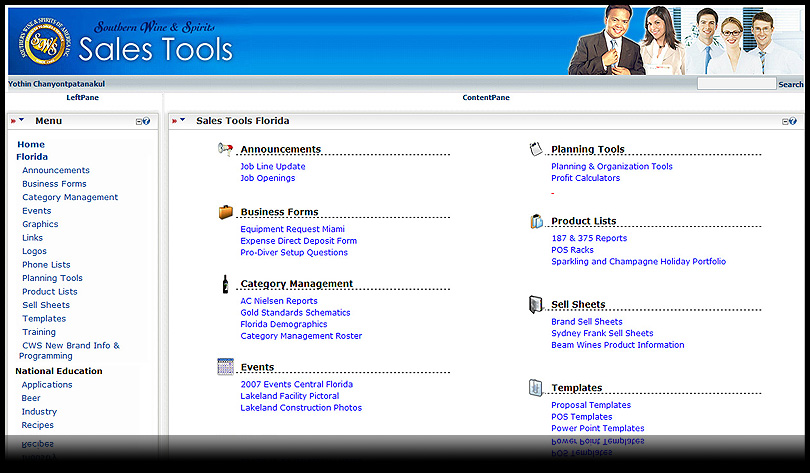The width and height of the screenshot is (810, 473).
Task: Open Brand Sell Sheets link
Action: coord(587,322)
